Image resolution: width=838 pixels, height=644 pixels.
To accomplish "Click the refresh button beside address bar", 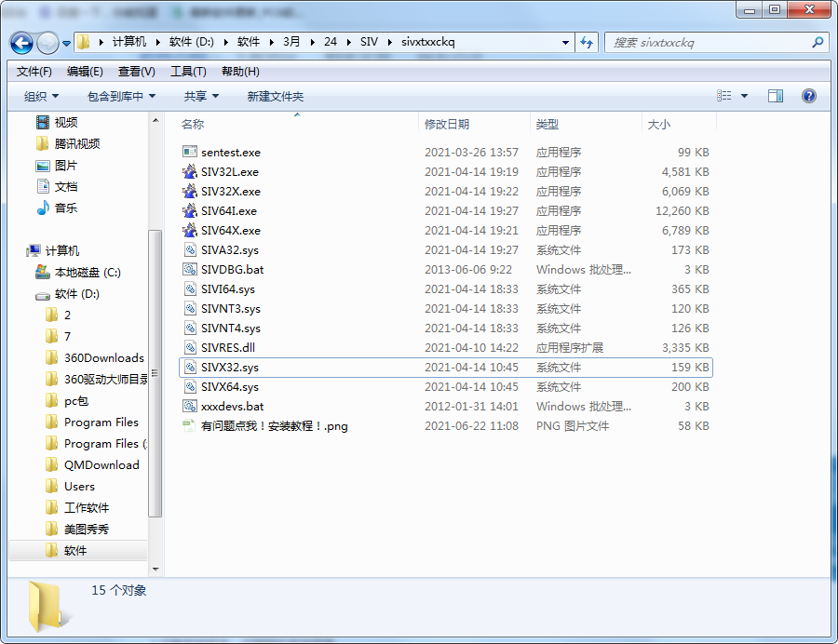I will click(x=587, y=43).
